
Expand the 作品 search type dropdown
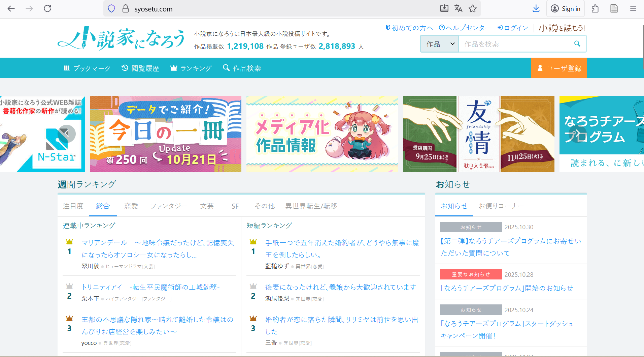pos(440,44)
